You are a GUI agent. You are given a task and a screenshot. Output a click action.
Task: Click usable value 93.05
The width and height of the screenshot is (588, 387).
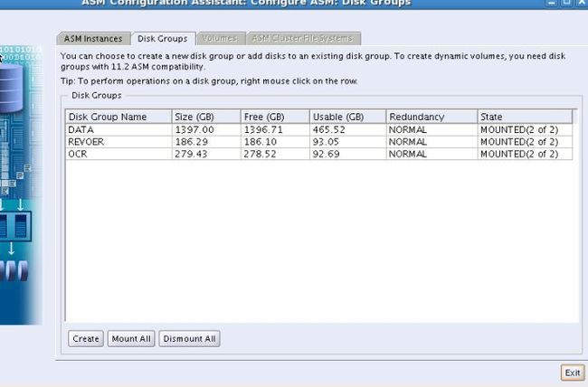pyautogui.click(x=326, y=142)
